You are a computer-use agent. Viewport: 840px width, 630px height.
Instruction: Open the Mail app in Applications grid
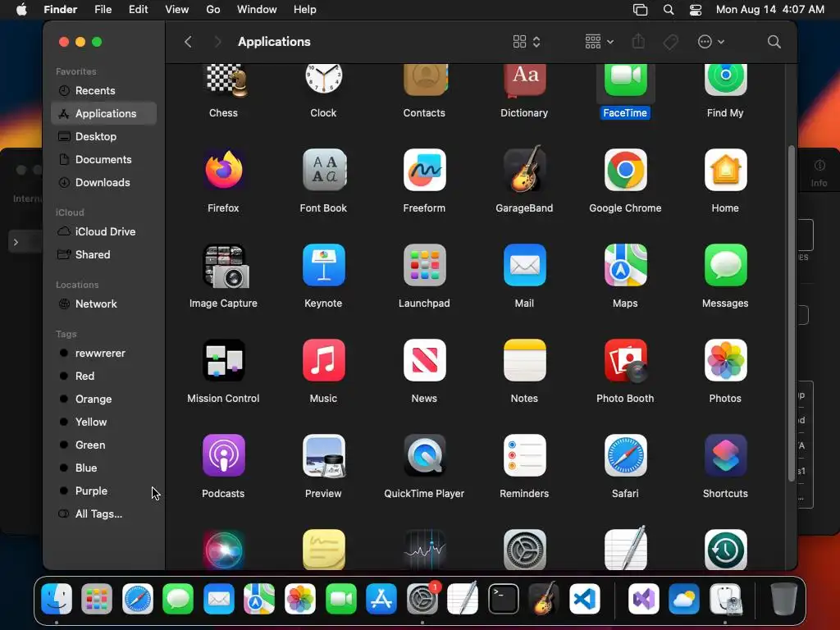tap(524, 265)
